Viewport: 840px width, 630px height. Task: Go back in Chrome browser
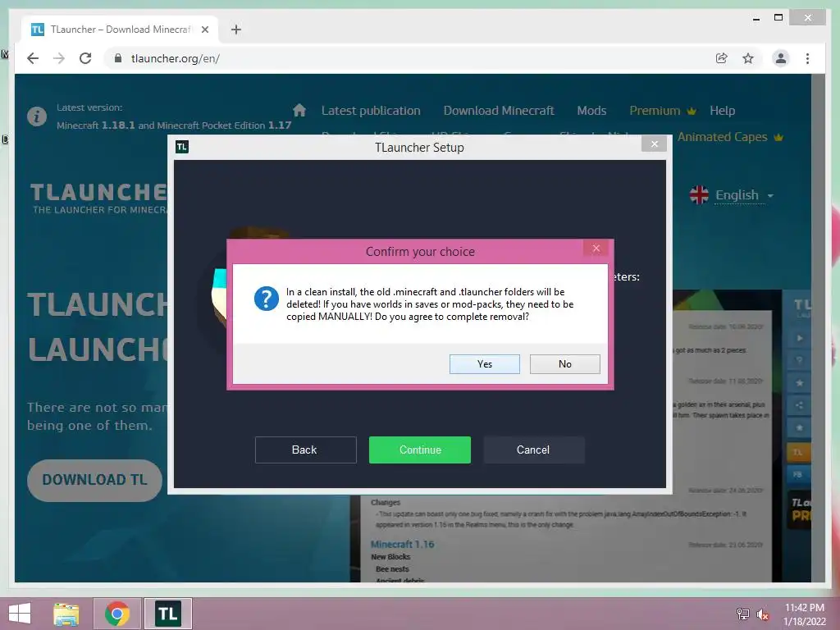[x=33, y=58]
